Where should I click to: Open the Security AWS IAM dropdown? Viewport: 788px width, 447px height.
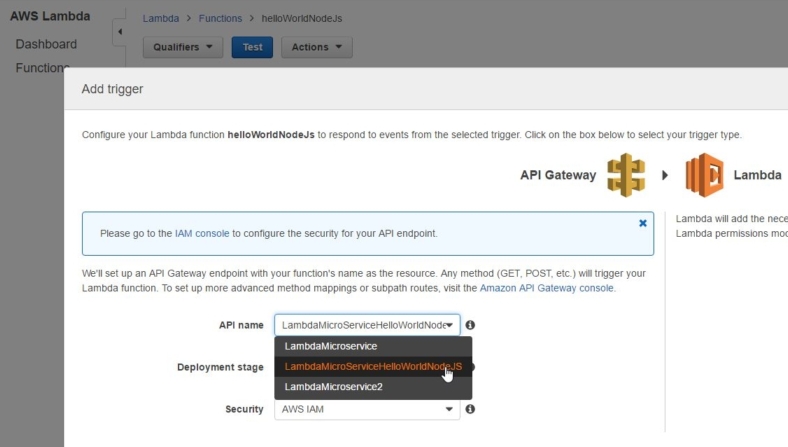367,409
